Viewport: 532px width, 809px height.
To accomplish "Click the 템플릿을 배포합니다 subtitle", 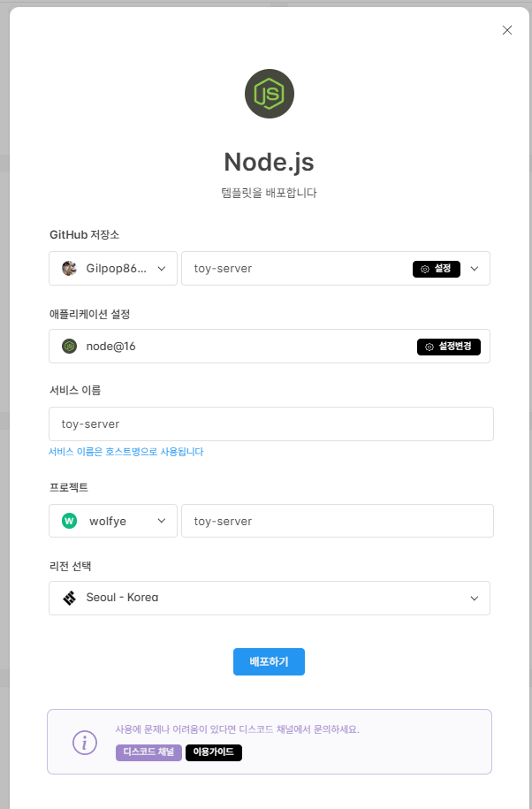I will pos(269,193).
